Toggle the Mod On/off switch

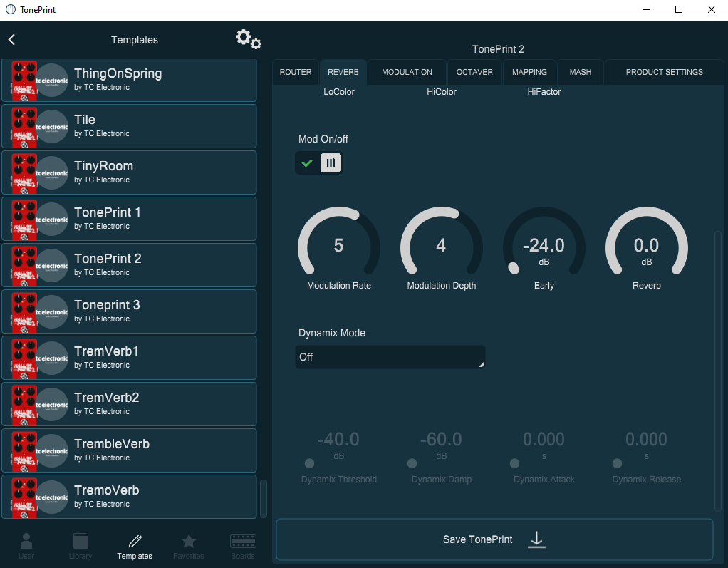tap(318, 163)
